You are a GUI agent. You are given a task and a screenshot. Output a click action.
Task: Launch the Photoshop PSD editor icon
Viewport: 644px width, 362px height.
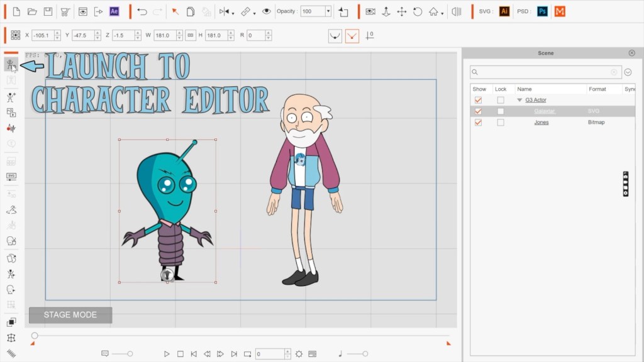[x=542, y=11]
